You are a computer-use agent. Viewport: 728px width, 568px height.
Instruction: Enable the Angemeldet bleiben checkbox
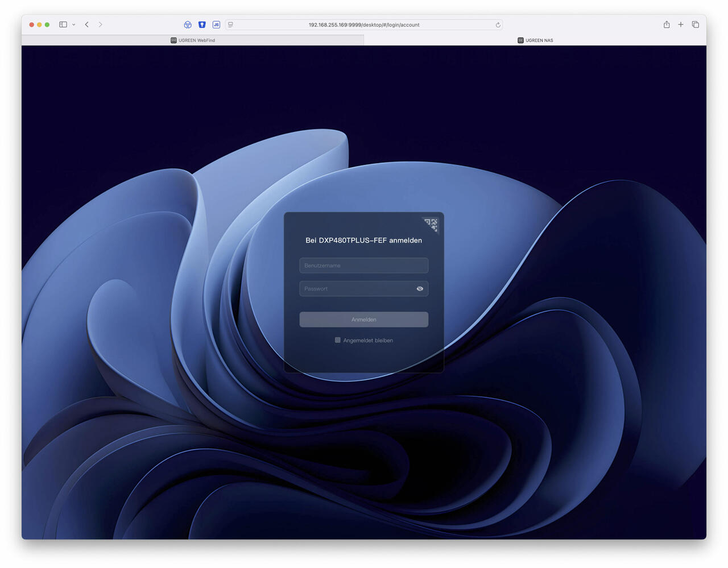338,340
